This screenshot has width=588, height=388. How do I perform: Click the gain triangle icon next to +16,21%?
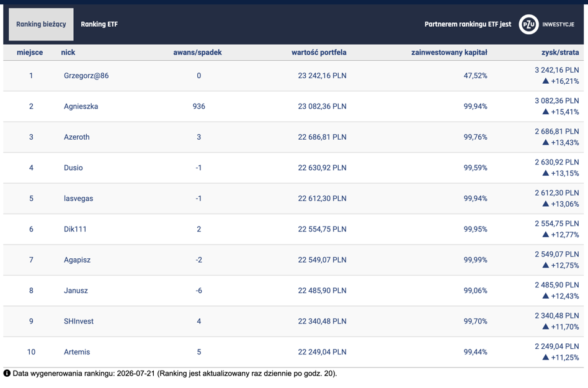click(546, 81)
